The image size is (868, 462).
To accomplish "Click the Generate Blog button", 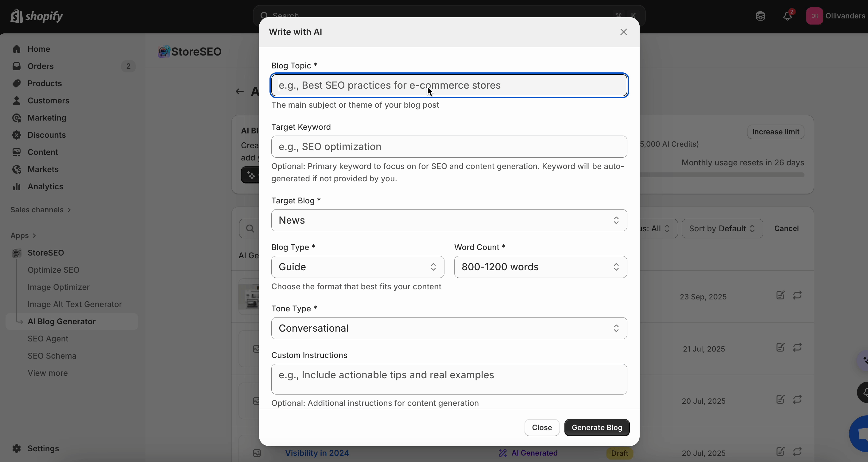I will pos(597,428).
